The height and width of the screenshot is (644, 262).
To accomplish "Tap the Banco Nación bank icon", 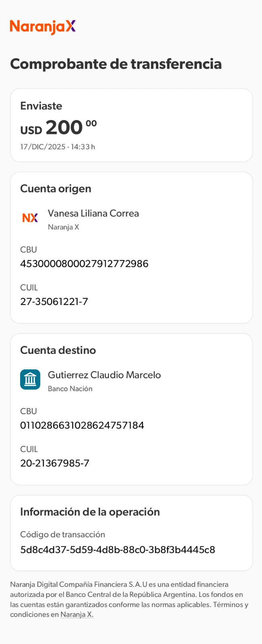I will 30,380.
